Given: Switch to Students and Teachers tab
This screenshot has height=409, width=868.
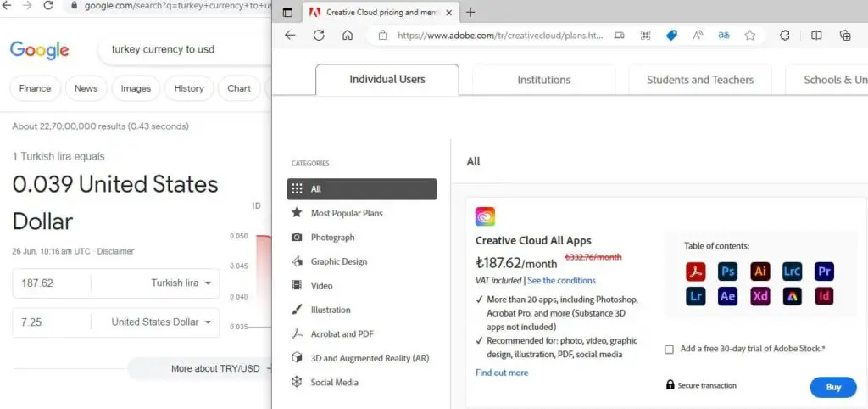Looking at the screenshot, I should pyautogui.click(x=699, y=80).
